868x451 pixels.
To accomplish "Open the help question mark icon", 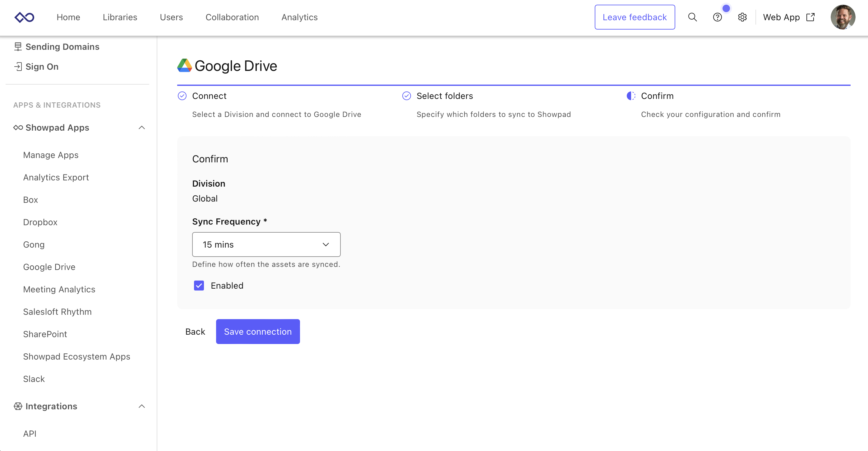I will (x=718, y=17).
